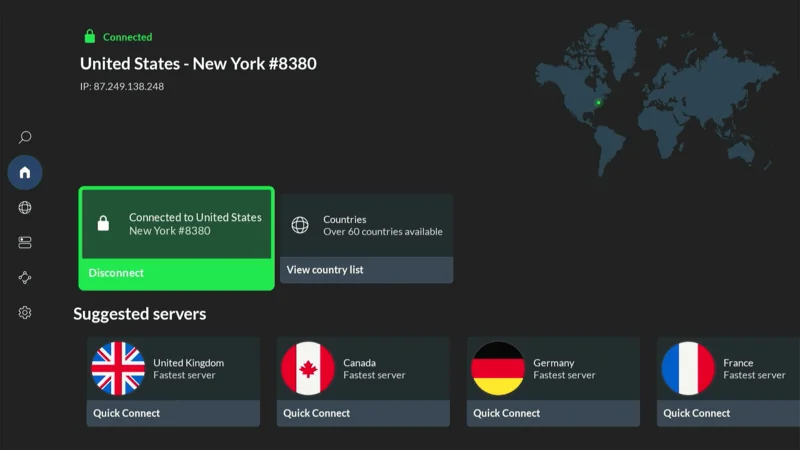Select the United Kingdom flag
Screen dimensions: 800x450
[118, 369]
